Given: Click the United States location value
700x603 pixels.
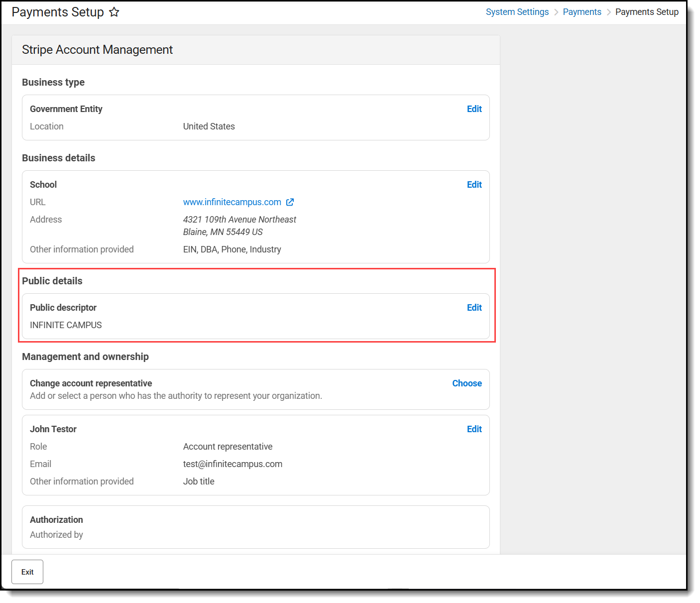Looking at the screenshot, I should click(209, 126).
